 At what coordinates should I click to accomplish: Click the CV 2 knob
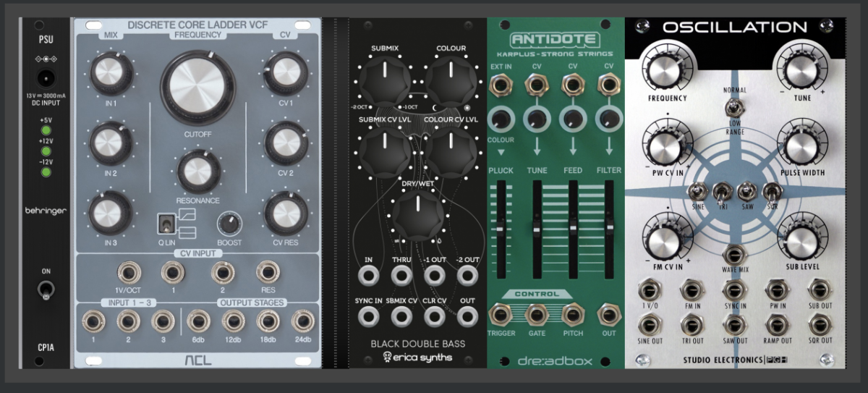(286, 144)
